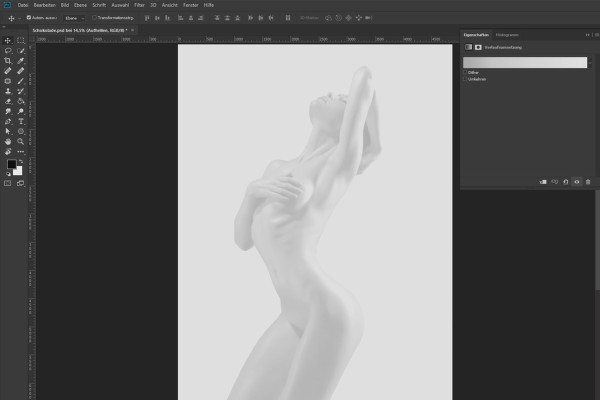Open the Datei menu
Viewport: 600px width, 400px height.
click(23, 5)
